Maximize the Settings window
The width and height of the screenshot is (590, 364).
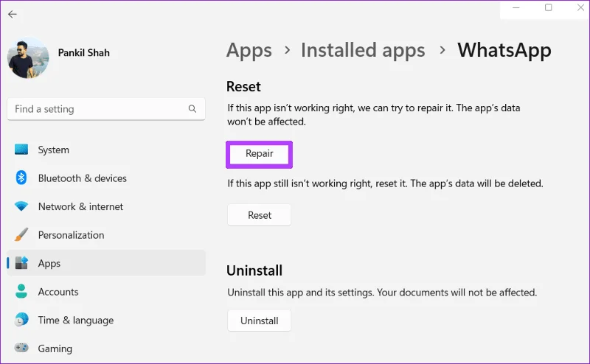coord(548,7)
